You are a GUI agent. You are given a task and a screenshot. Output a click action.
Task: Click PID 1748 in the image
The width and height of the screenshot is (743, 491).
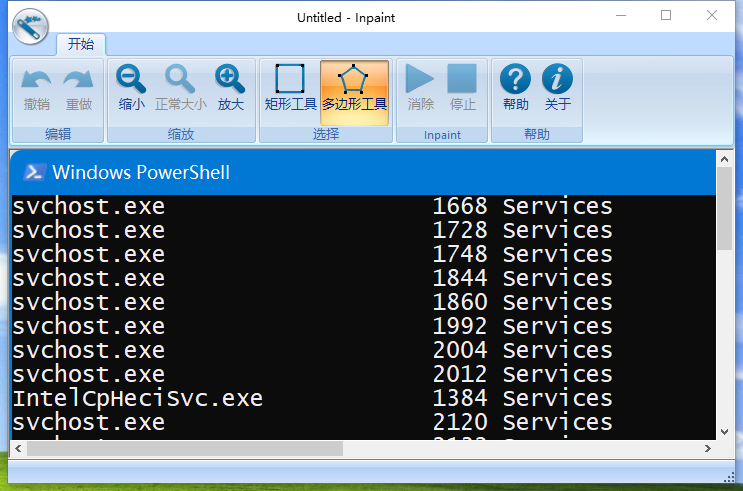460,254
